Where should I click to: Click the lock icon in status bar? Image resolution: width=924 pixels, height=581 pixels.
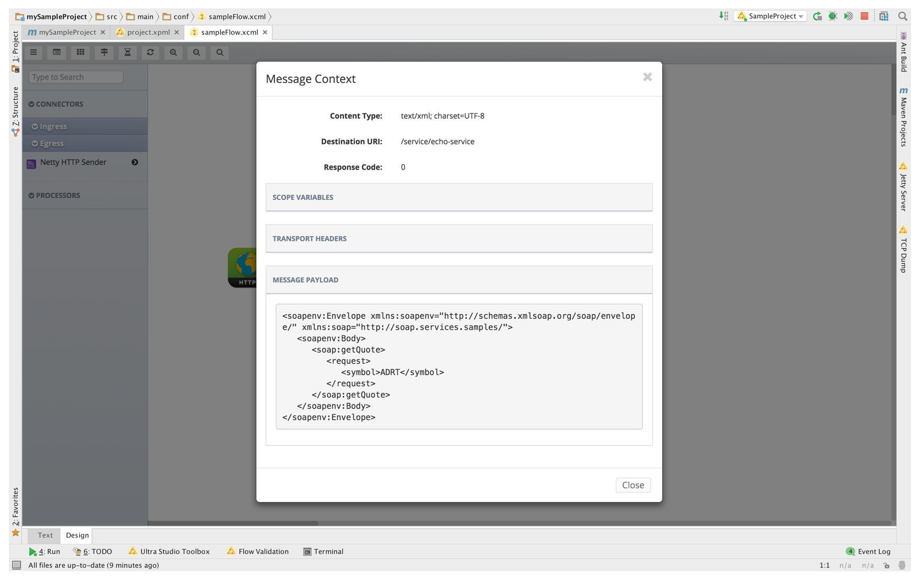pyautogui.click(x=886, y=565)
